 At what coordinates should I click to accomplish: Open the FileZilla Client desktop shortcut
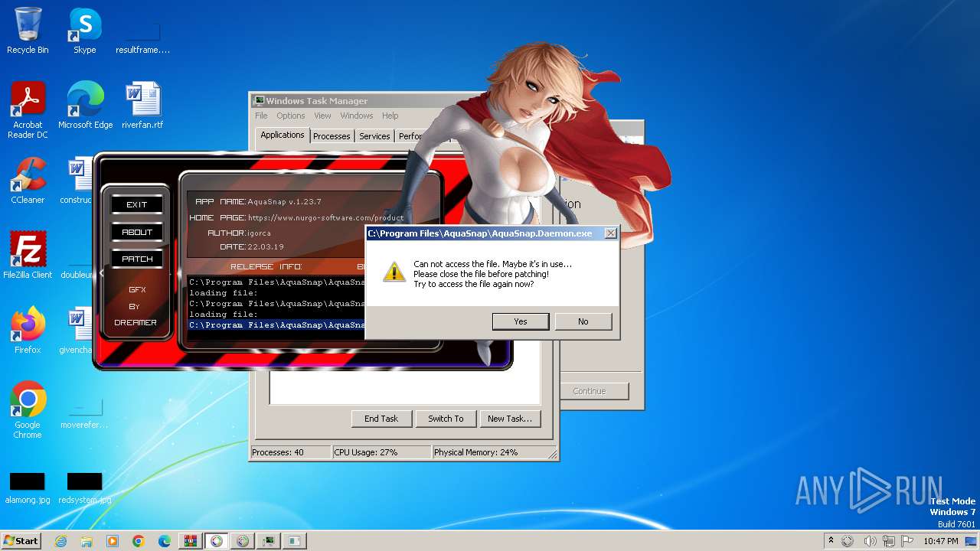pos(28,256)
